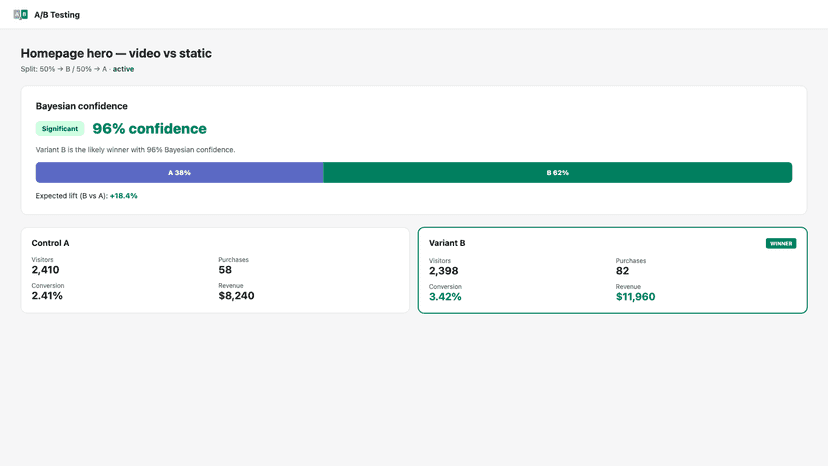Click Variant B visitors value '2,398'
Image resolution: width=828 pixels, height=466 pixels.
[444, 271]
